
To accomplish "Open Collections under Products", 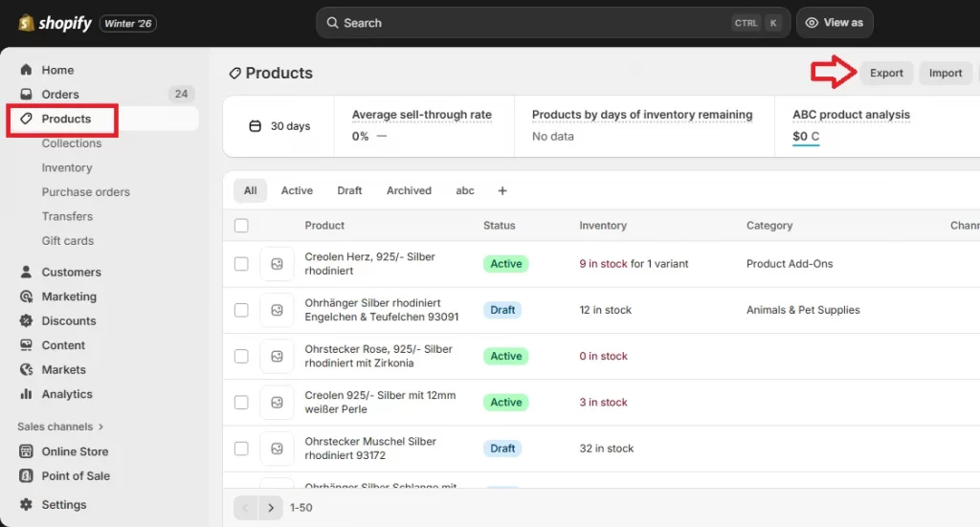I will click(x=71, y=143).
